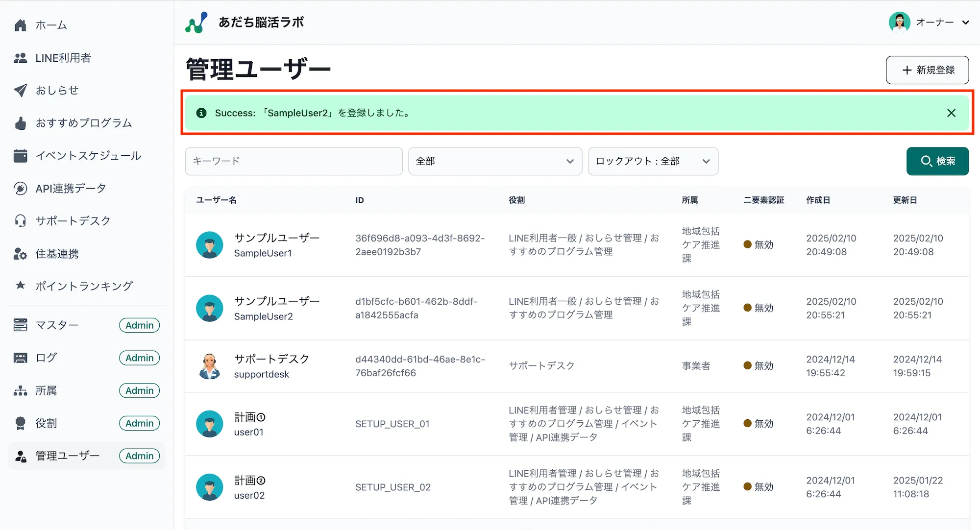Screen dimensions: 980x530
Task: Expand the ロックアウト:全部 filter dropdown
Action: pyautogui.click(x=653, y=161)
